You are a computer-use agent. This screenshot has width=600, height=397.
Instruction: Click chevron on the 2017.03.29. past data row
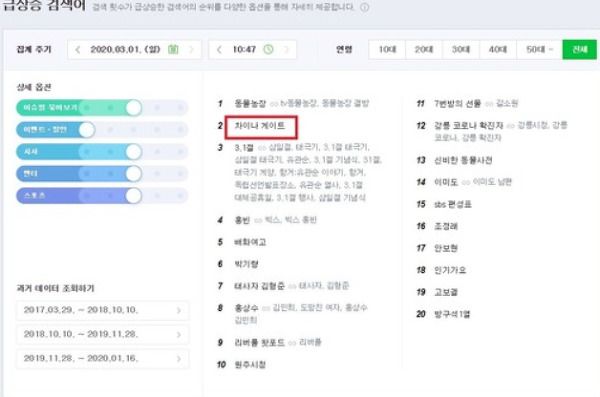click(179, 310)
